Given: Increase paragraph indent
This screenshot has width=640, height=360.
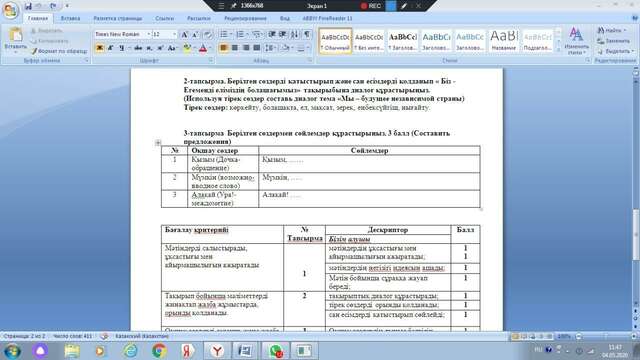Looking at the screenshot, I should click(x=283, y=34).
